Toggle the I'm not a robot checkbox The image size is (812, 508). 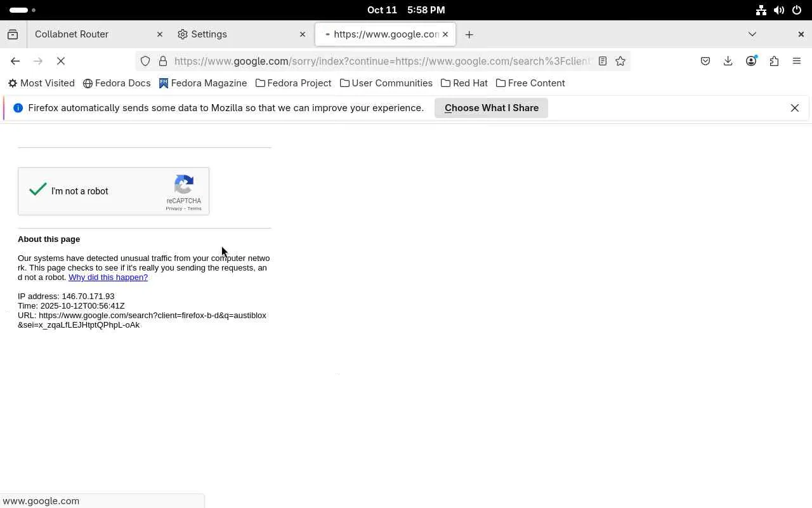pos(38,190)
